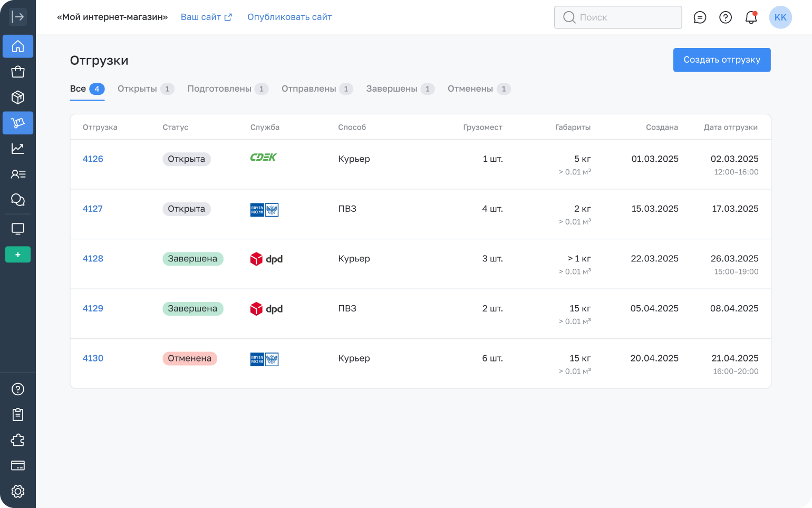Expand the collapsed sidebar with arrow icon

(18, 17)
